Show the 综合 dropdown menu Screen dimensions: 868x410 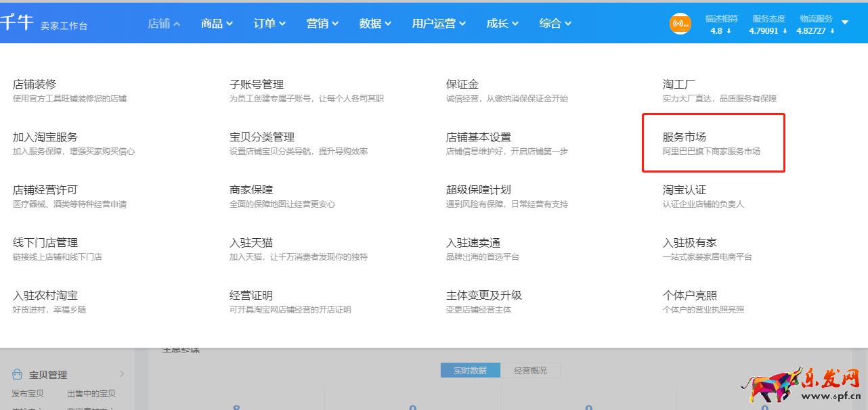tap(556, 24)
